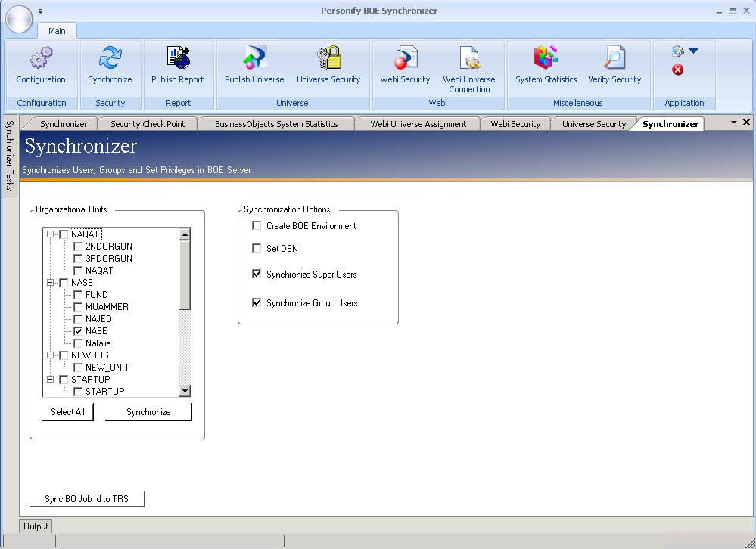Image resolution: width=756 pixels, height=549 pixels.
Task: Click the Synchronize ribbon icon
Action: [x=110, y=59]
